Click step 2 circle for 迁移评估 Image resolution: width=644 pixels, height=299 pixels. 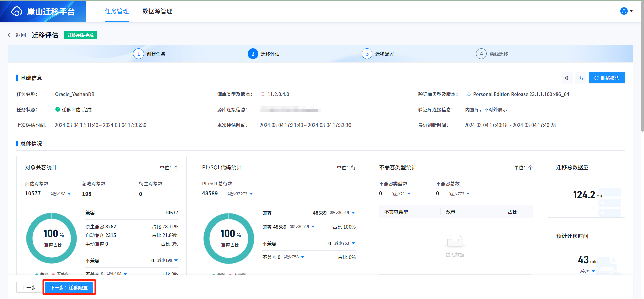point(253,54)
